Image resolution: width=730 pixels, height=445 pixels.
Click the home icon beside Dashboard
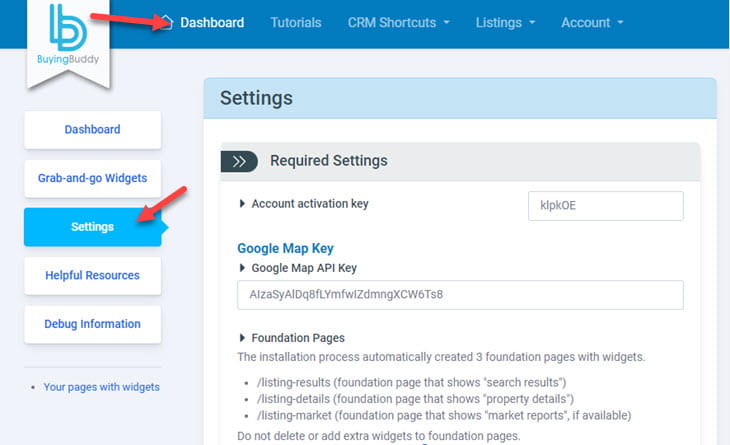[166, 22]
